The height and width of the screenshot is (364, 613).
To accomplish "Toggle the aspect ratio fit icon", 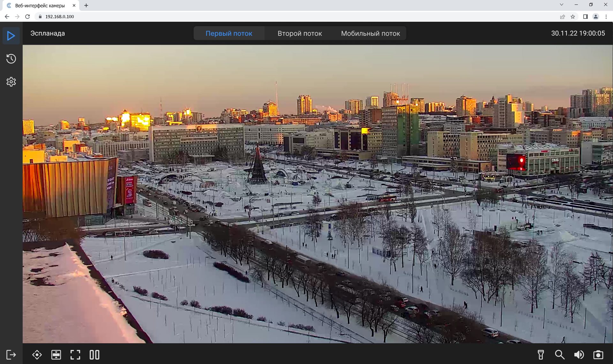I will (x=56, y=355).
